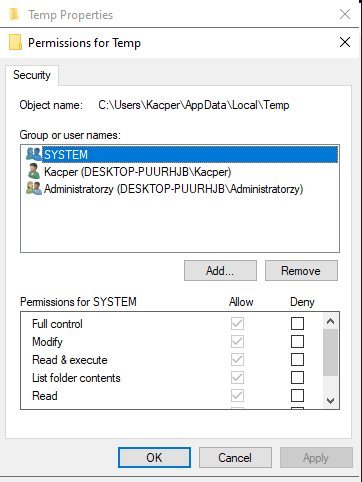Image resolution: width=362 pixels, height=482 pixels.
Task: Confirm with the OK button
Action: 154,458
